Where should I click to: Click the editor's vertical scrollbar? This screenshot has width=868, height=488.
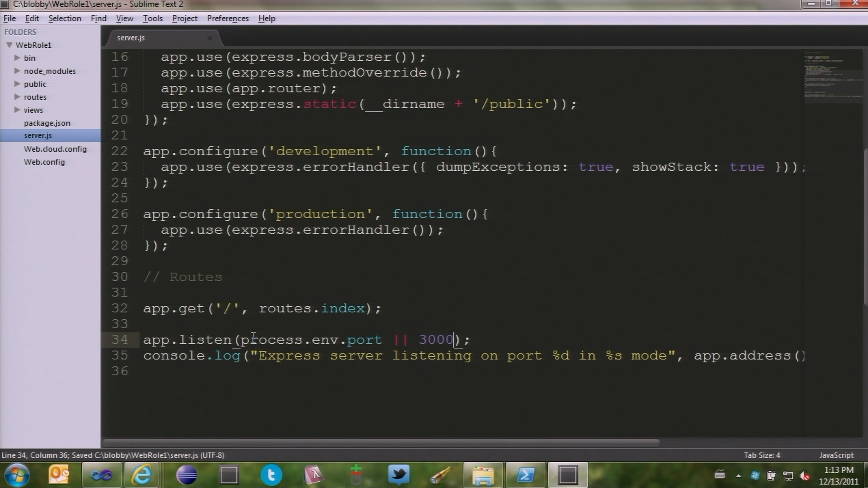(865, 226)
